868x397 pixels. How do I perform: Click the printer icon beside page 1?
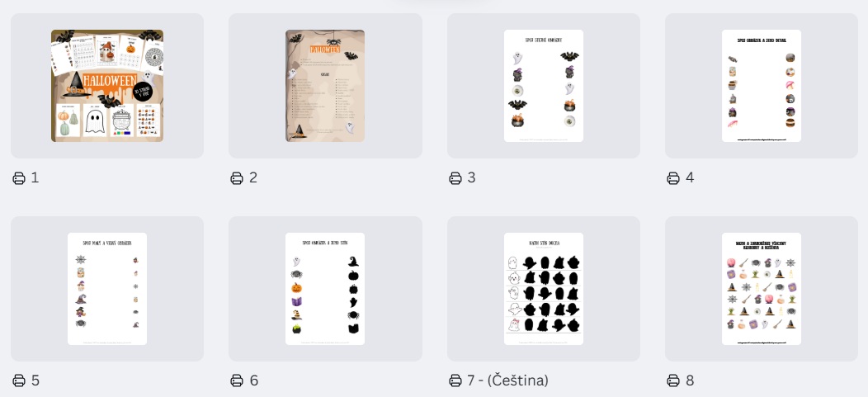pyautogui.click(x=19, y=177)
